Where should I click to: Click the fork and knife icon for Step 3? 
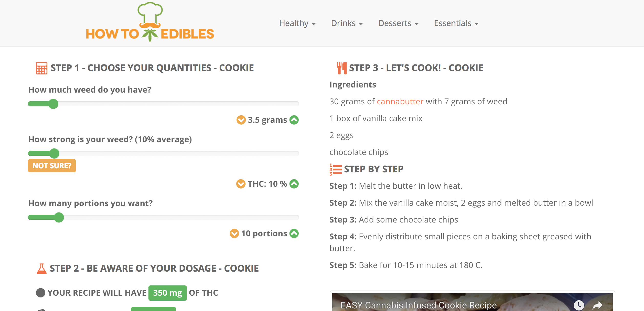coord(341,68)
